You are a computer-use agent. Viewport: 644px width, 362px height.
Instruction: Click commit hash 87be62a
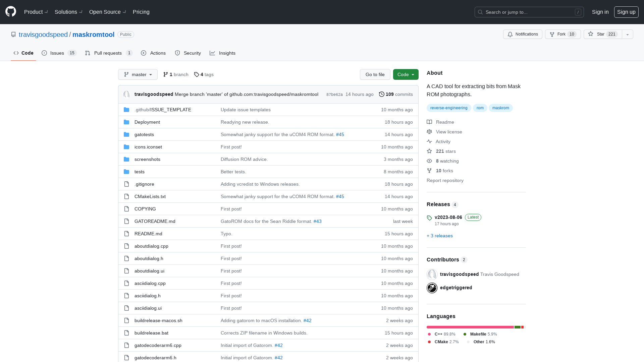334,95
